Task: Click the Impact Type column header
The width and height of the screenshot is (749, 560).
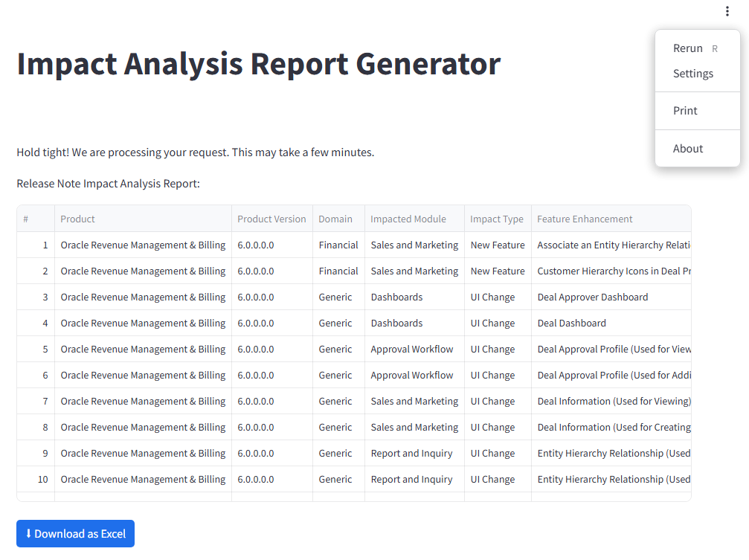Action: 497,219
